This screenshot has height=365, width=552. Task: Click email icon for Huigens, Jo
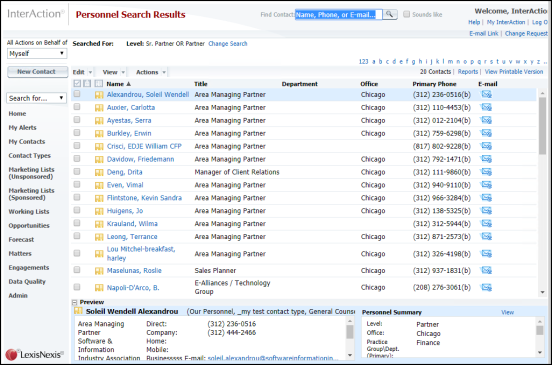coord(487,211)
